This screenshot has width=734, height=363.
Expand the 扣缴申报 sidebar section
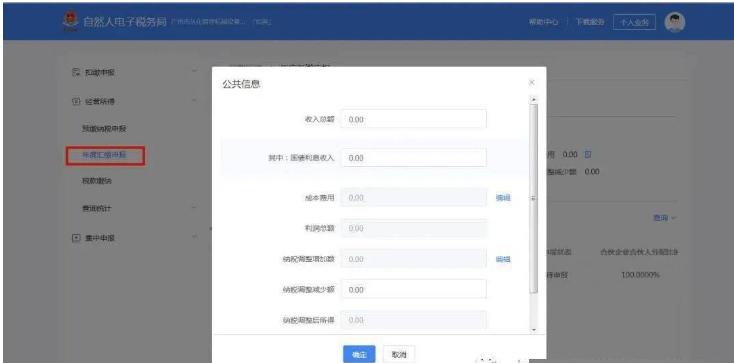[x=195, y=72]
